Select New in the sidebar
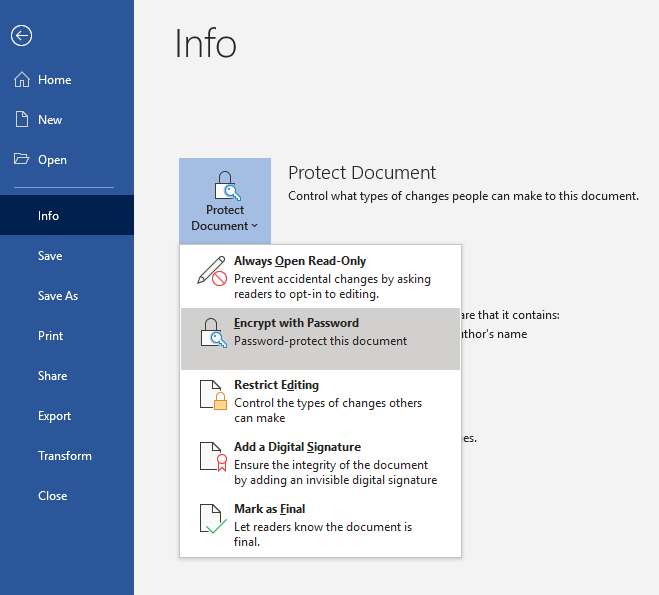Screen dimensions: 659x595 (x=67, y=119)
